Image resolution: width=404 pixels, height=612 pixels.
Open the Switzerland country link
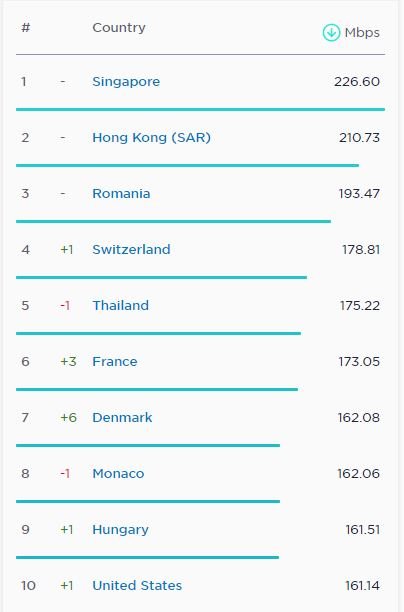coord(131,249)
